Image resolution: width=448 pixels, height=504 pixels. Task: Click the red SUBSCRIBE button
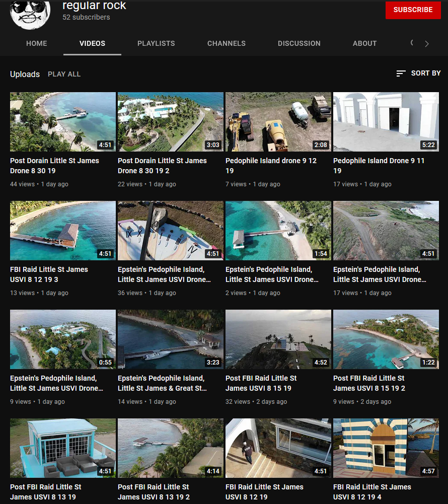click(413, 10)
